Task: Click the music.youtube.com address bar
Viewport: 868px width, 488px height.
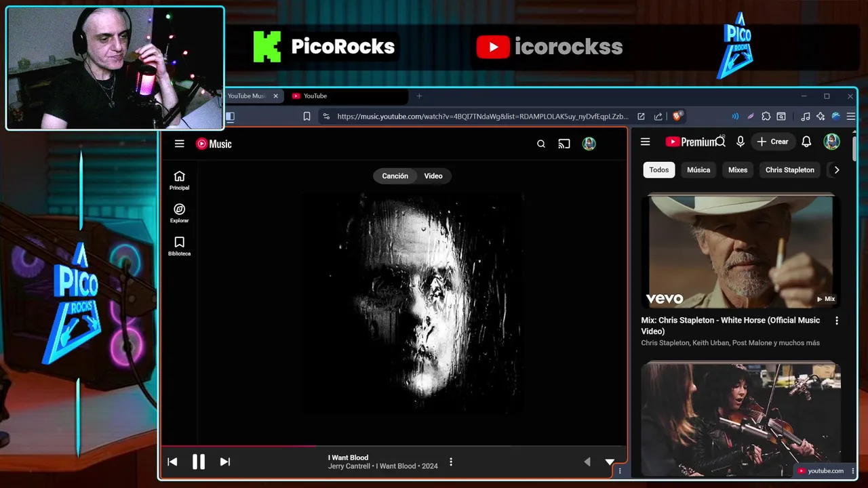Action: pyautogui.click(x=482, y=117)
